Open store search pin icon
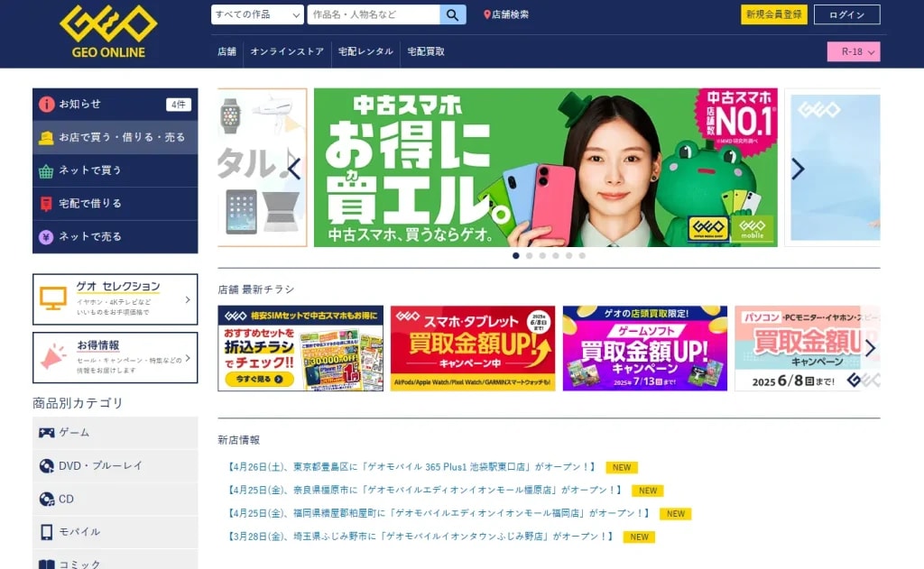Screen dimensions: 924x569 tap(486, 14)
